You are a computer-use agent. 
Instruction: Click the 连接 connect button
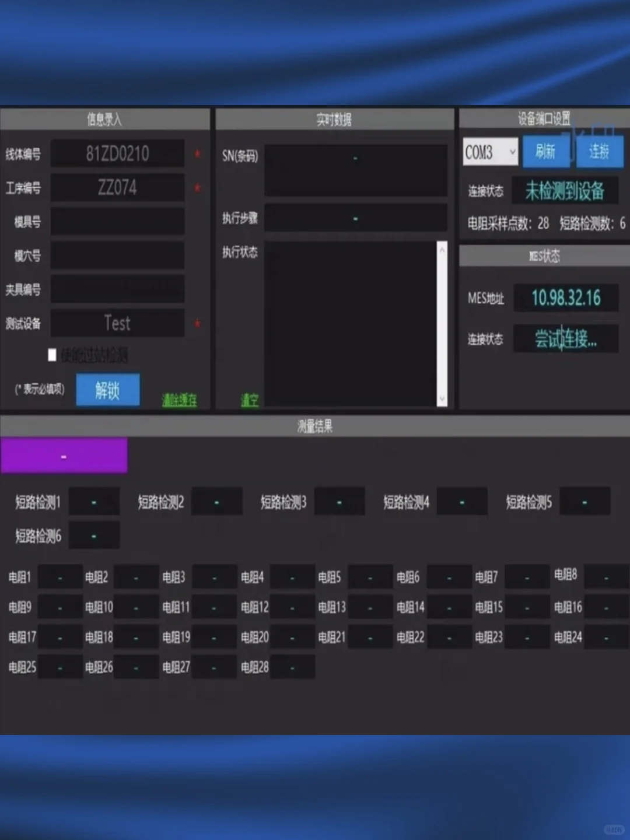599,152
